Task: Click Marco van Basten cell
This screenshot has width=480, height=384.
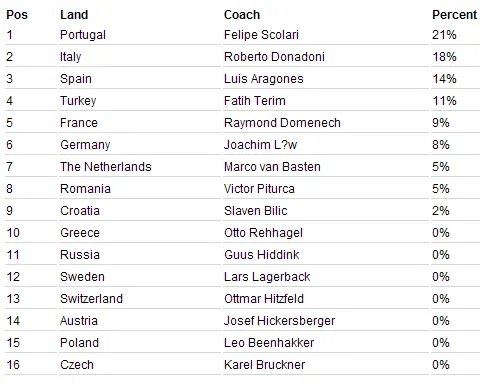Action: pyautogui.click(x=272, y=167)
